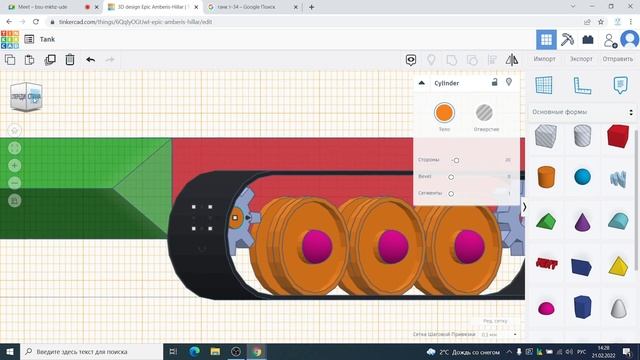Open the designs list icon beside Tank
The width and height of the screenshot is (640, 360).
tap(29, 39)
